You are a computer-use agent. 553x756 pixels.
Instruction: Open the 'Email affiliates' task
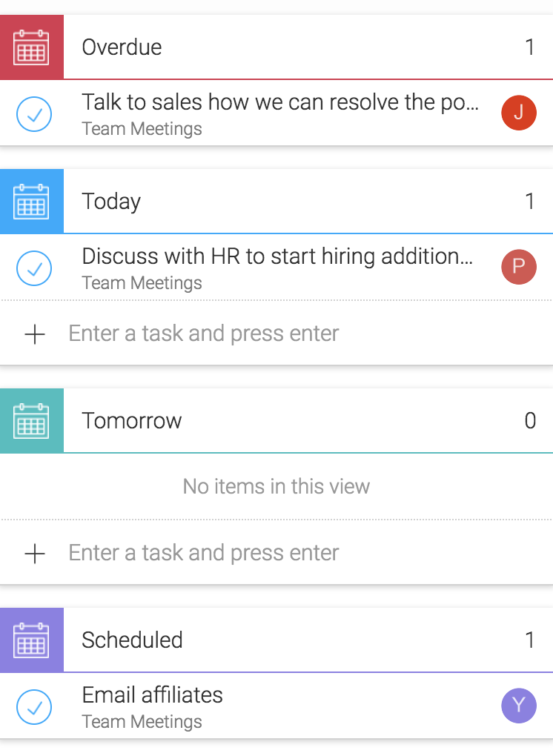(x=153, y=695)
